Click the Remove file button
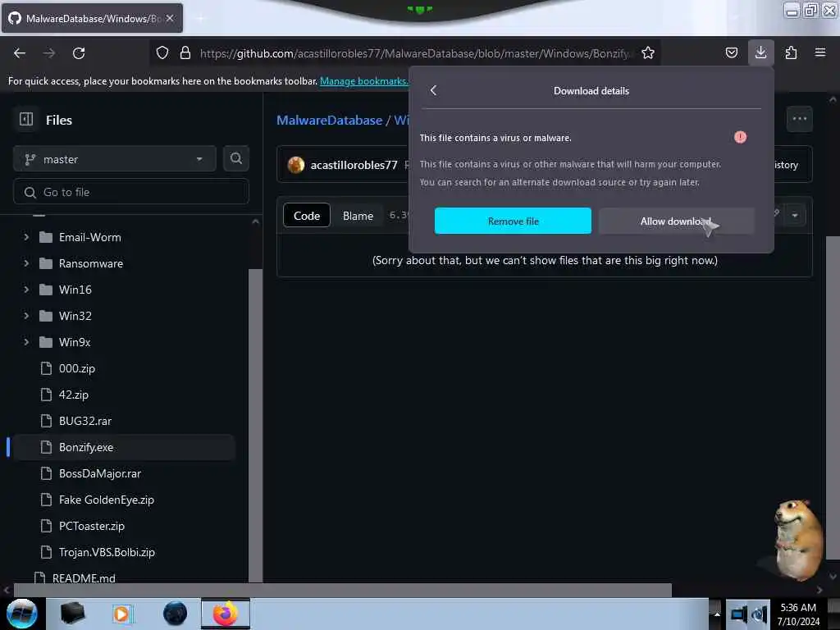This screenshot has width=840, height=630. click(x=513, y=221)
